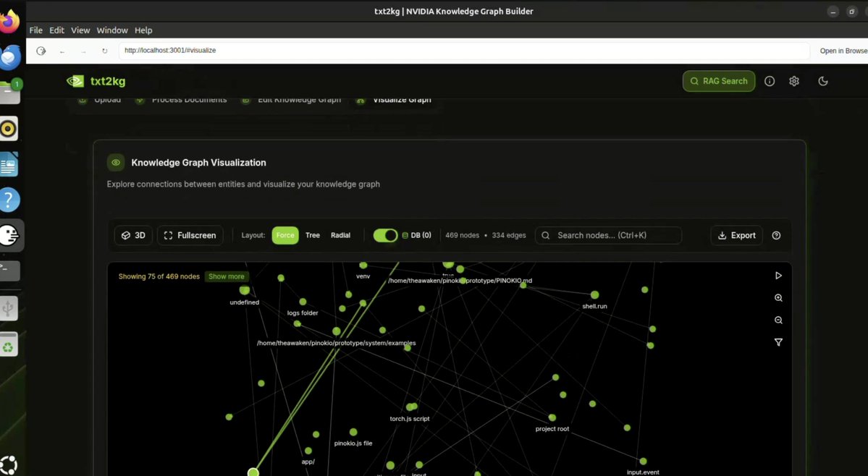Open settings gear in the header
Image resolution: width=868 pixels, height=476 pixels.
[x=794, y=81]
